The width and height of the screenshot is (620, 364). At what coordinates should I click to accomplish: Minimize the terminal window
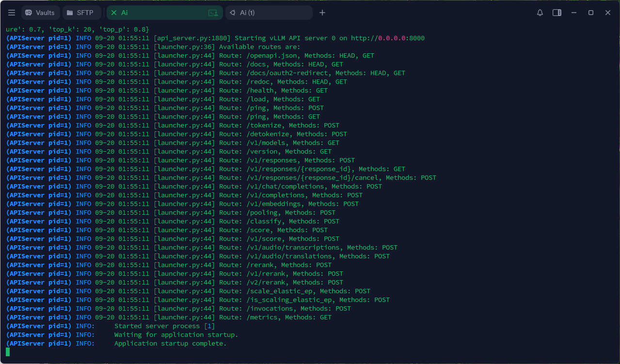coord(574,13)
